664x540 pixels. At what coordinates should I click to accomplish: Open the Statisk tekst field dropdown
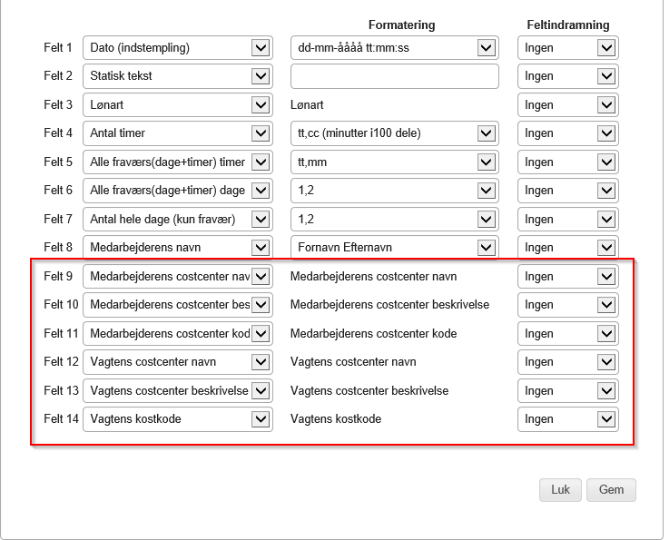point(178,76)
